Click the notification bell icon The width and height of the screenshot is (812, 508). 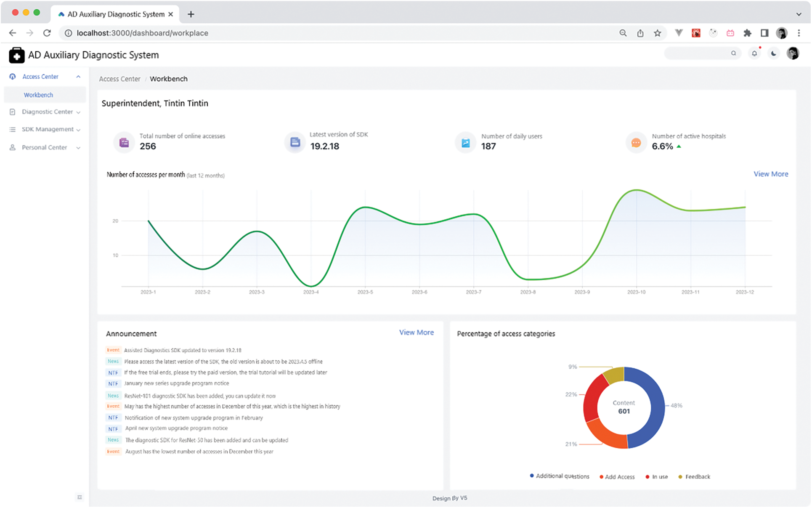[754, 53]
